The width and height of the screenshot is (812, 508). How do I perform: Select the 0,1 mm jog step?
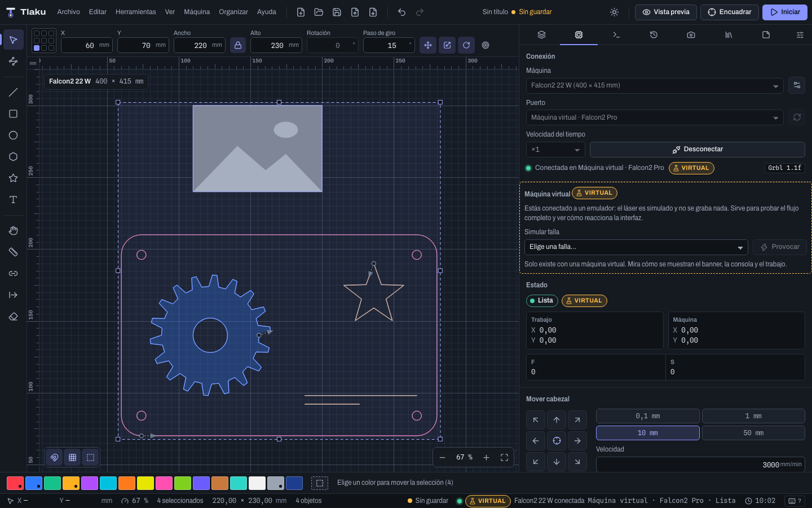[x=647, y=416]
